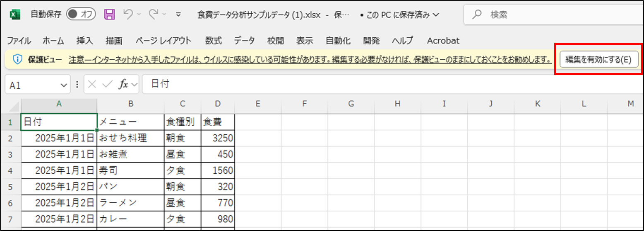This screenshot has width=644, height=231.
Task: Click the Undo arrow icon
Action: (128, 15)
